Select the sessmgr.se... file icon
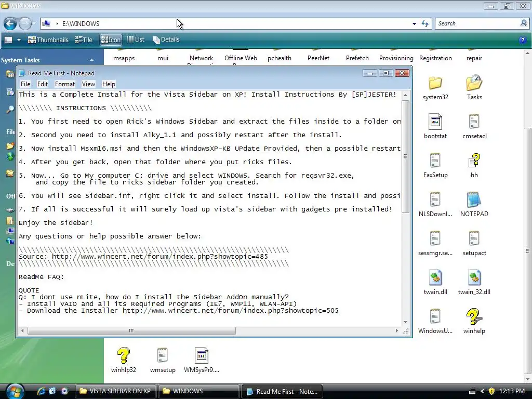532x399 pixels. tap(435, 238)
